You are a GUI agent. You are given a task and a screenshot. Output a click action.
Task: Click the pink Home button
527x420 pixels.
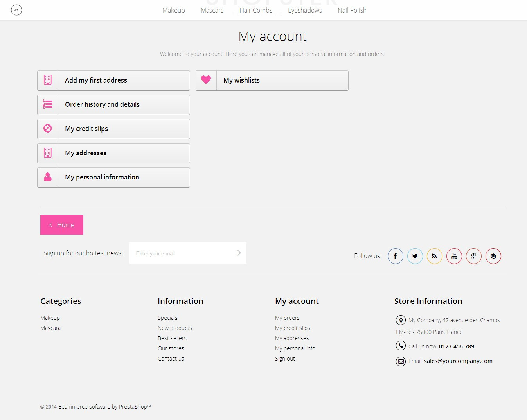coord(62,225)
